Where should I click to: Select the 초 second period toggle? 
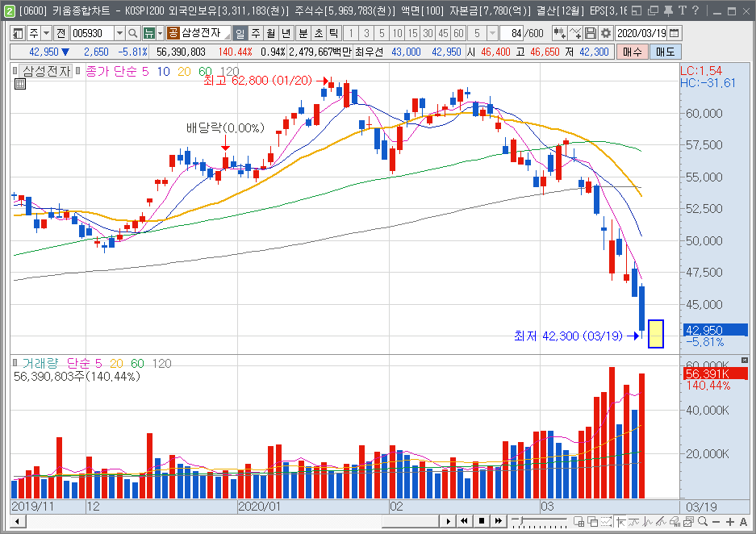[319, 33]
